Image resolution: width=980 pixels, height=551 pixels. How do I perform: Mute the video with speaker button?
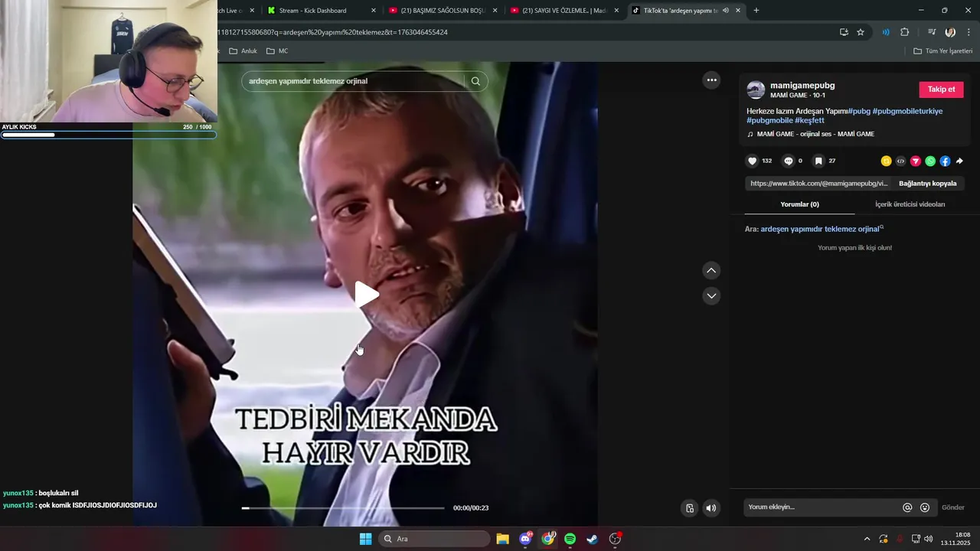pos(711,508)
